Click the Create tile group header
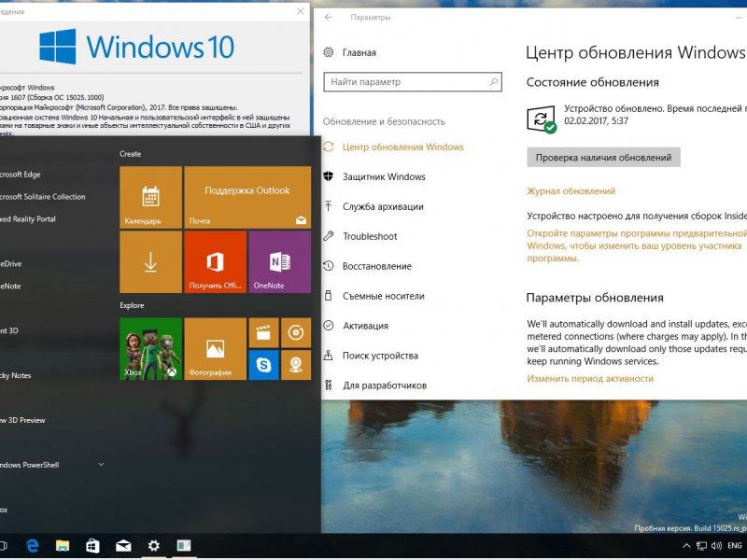The image size is (747, 560). (x=130, y=154)
